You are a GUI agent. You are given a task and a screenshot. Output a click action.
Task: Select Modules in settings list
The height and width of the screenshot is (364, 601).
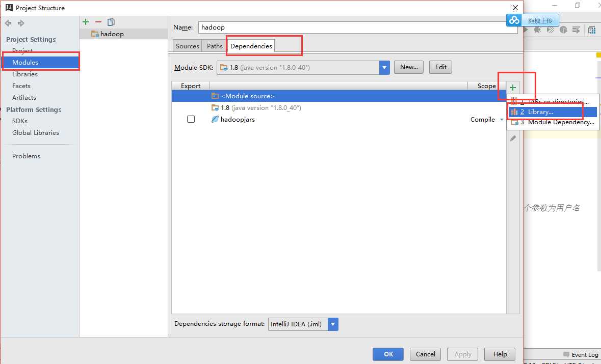pos(41,63)
